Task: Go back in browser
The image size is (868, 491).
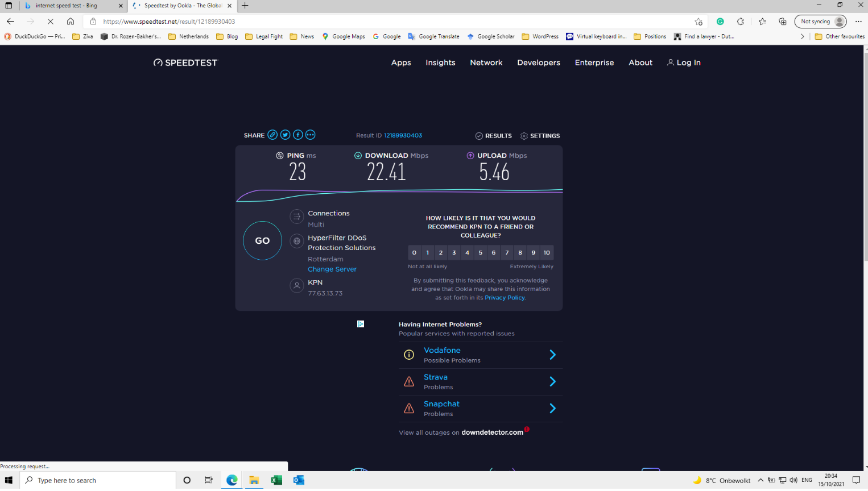Action: tap(10, 22)
